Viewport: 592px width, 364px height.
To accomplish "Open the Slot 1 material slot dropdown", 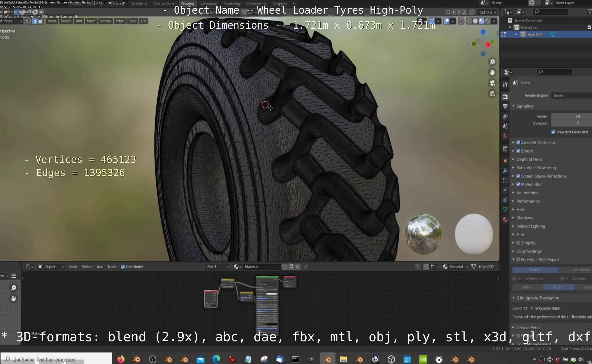I will click(218, 267).
